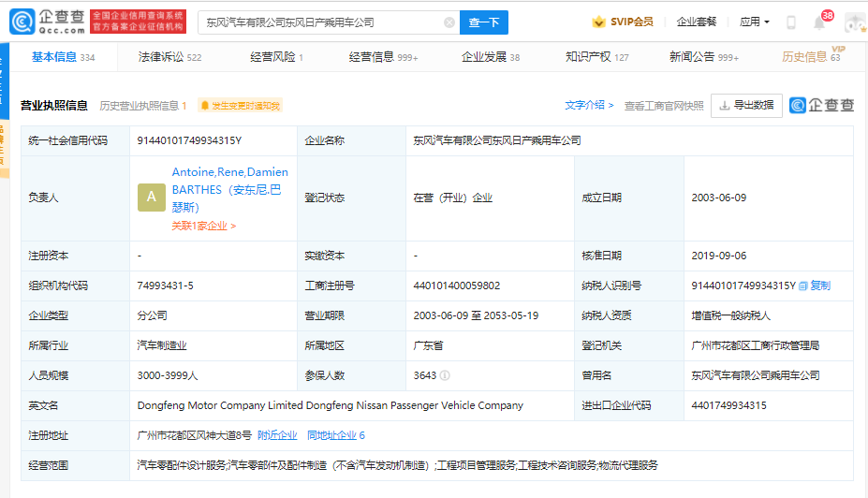The height and width of the screenshot is (498, 868).
Task: Go to 新闻公告 tab
Action: tap(704, 57)
